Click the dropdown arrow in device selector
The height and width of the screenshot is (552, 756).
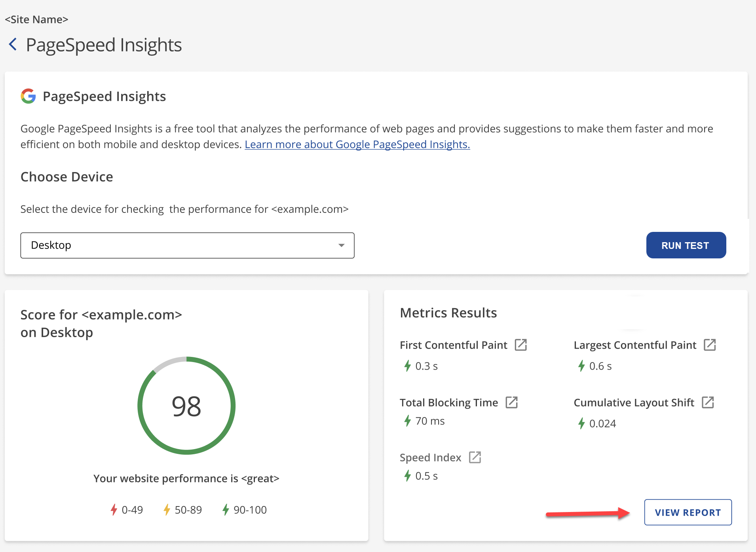pyautogui.click(x=341, y=245)
